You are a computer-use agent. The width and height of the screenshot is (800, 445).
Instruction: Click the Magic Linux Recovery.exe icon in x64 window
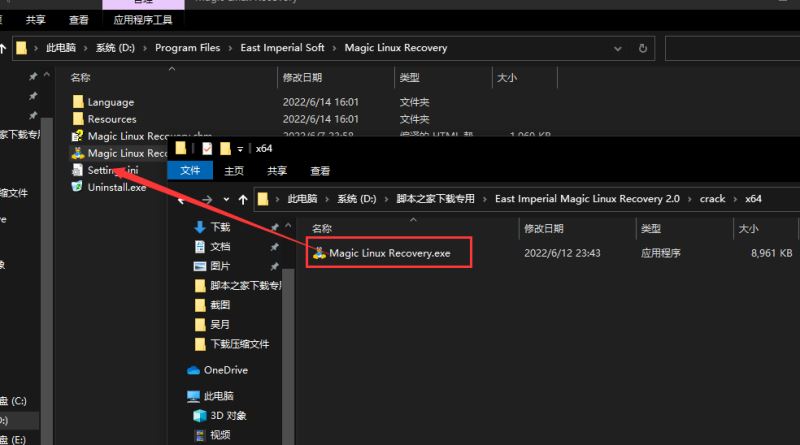319,253
